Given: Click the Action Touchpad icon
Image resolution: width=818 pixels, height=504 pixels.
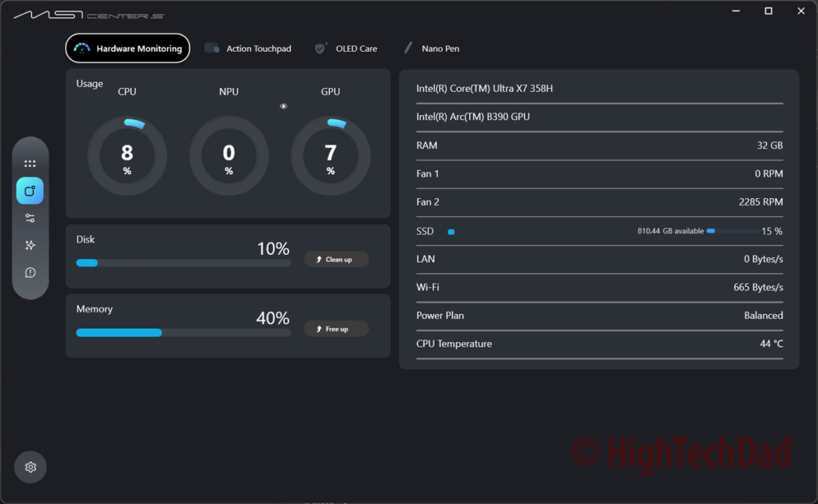Looking at the screenshot, I should [x=212, y=48].
